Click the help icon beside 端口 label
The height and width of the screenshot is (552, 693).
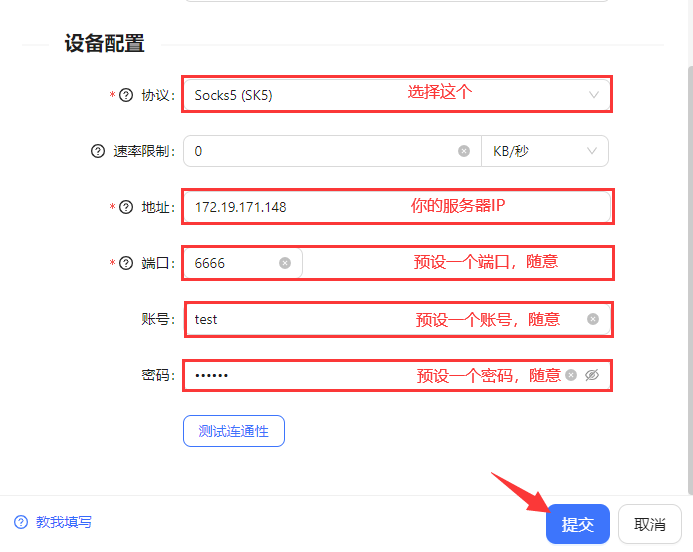point(126,263)
